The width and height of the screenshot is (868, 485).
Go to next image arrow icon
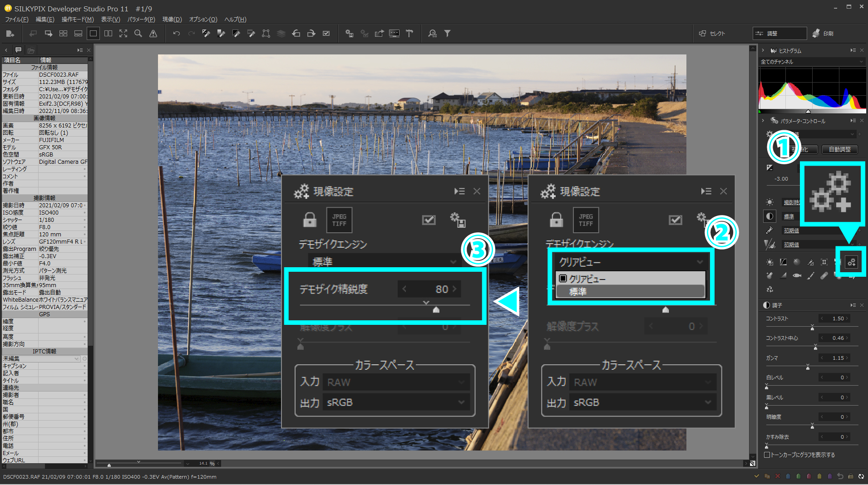tap(48, 34)
